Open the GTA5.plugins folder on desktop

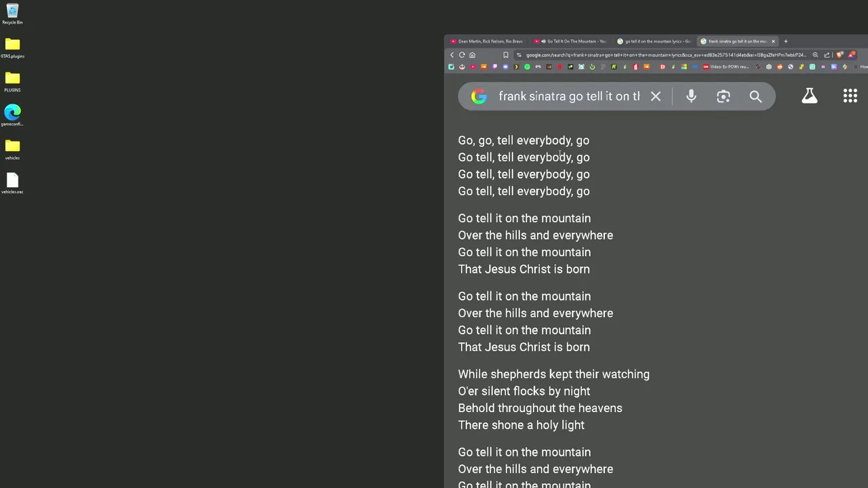pos(12,47)
